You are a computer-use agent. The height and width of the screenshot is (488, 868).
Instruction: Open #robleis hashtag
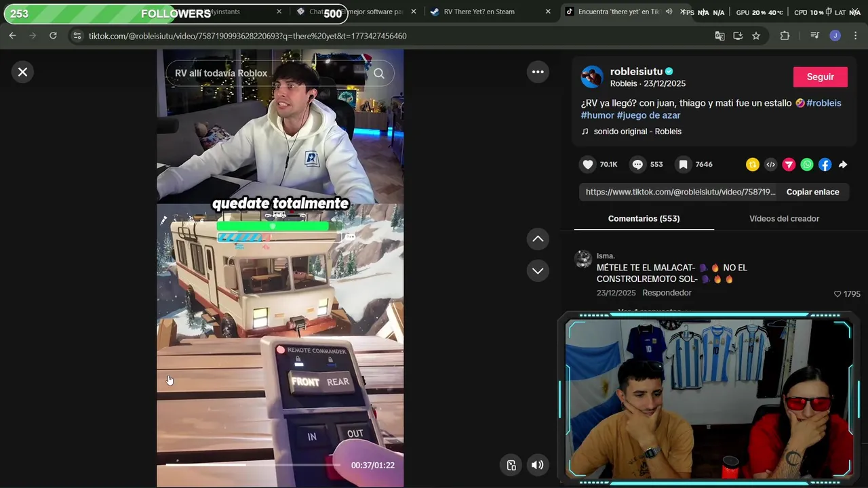[823, 103]
